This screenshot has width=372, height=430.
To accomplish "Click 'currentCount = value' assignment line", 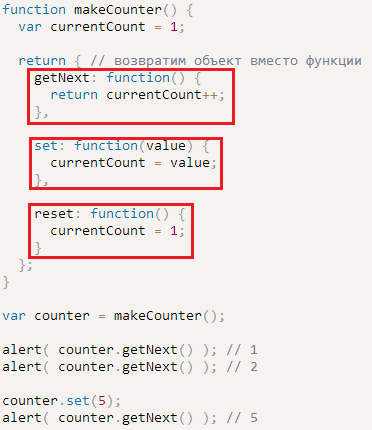I will coord(133,163).
